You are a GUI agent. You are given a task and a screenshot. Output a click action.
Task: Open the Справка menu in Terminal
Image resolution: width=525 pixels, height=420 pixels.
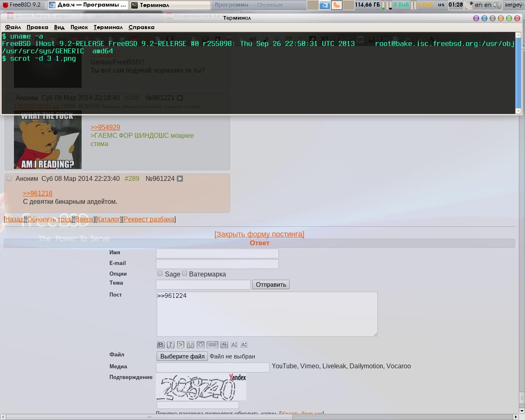coord(142,27)
